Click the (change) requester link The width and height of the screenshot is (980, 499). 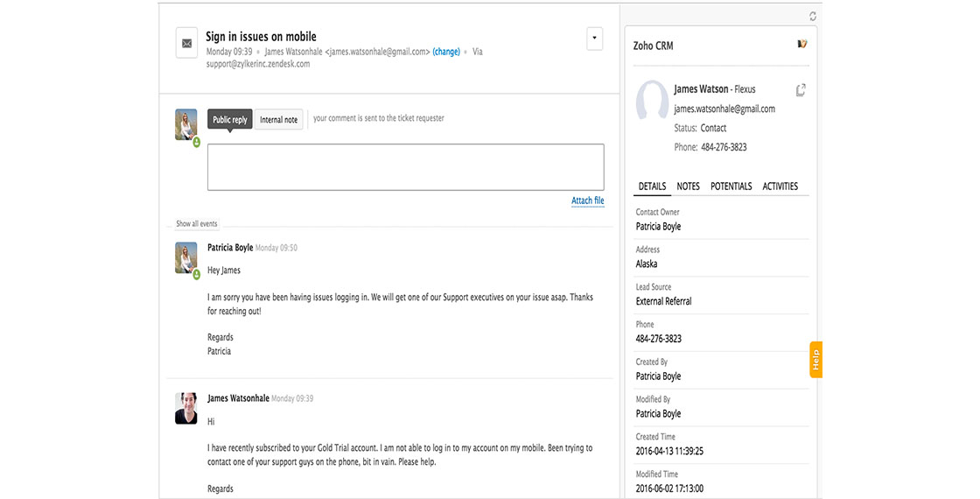(446, 52)
